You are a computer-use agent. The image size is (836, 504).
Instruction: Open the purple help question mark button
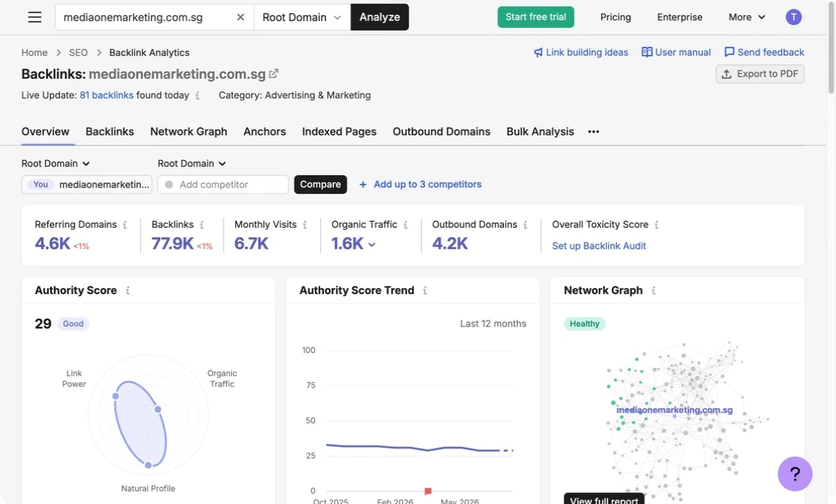point(794,474)
